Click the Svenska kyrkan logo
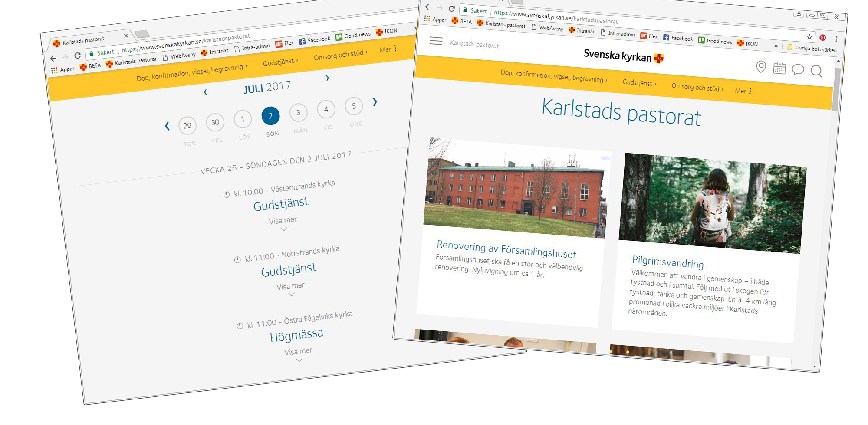The image size is (868, 425). point(623,56)
